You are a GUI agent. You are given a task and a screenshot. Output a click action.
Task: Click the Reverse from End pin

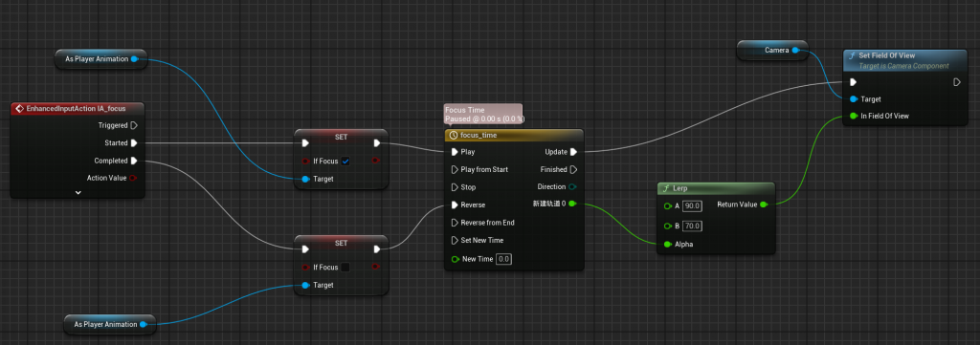(455, 222)
